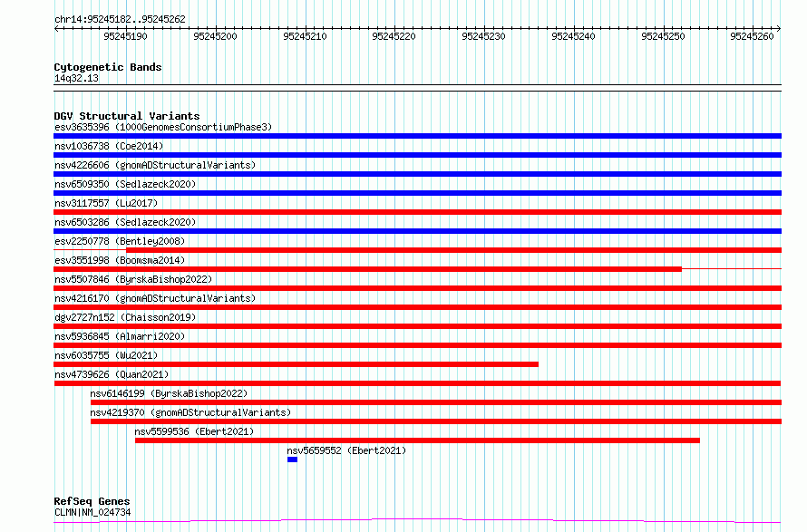
Task: Click the blue bar under esv3635396
Action: tap(417, 136)
